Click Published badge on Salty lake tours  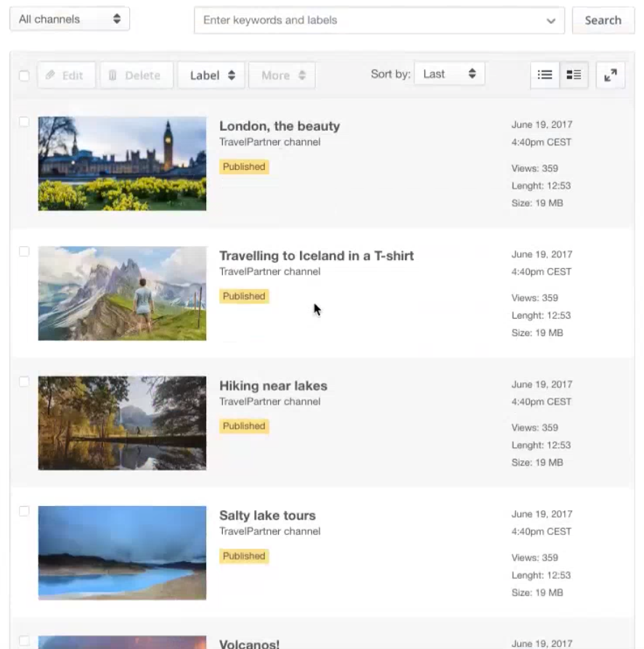244,556
